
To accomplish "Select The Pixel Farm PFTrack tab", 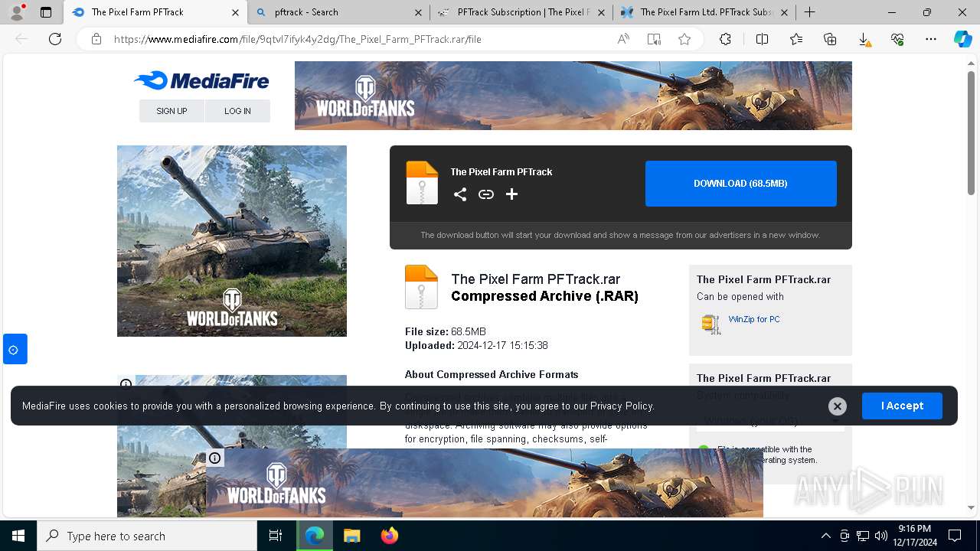I will click(155, 12).
